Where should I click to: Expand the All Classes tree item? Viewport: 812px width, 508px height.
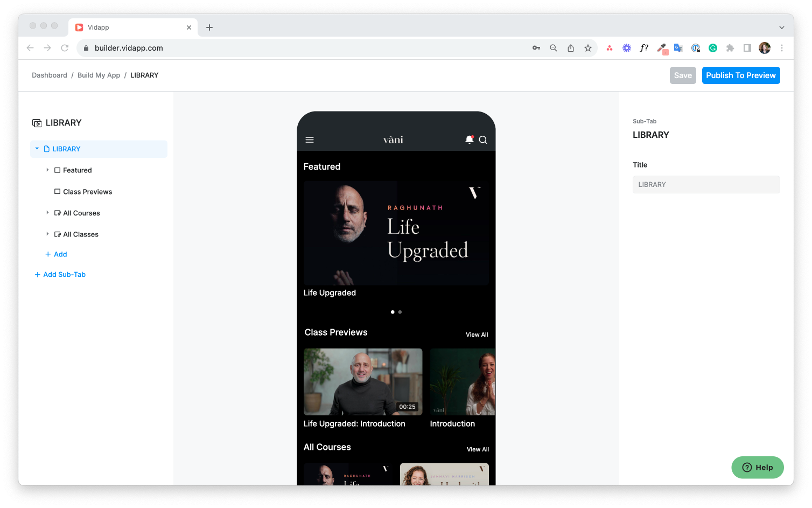pos(47,234)
